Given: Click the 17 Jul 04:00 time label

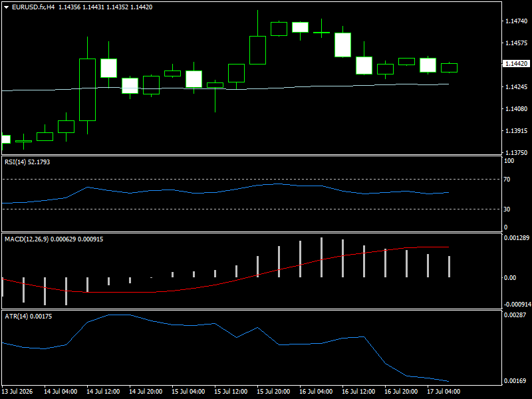Looking at the screenshot, I should pos(444,392).
